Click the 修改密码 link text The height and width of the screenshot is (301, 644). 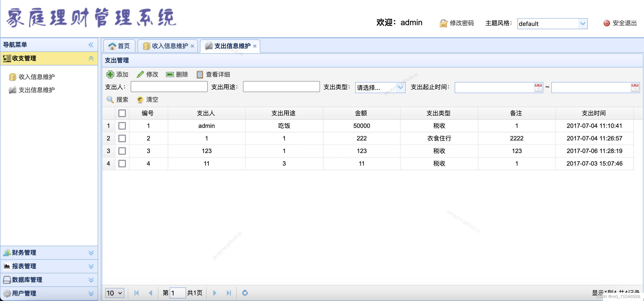click(462, 23)
